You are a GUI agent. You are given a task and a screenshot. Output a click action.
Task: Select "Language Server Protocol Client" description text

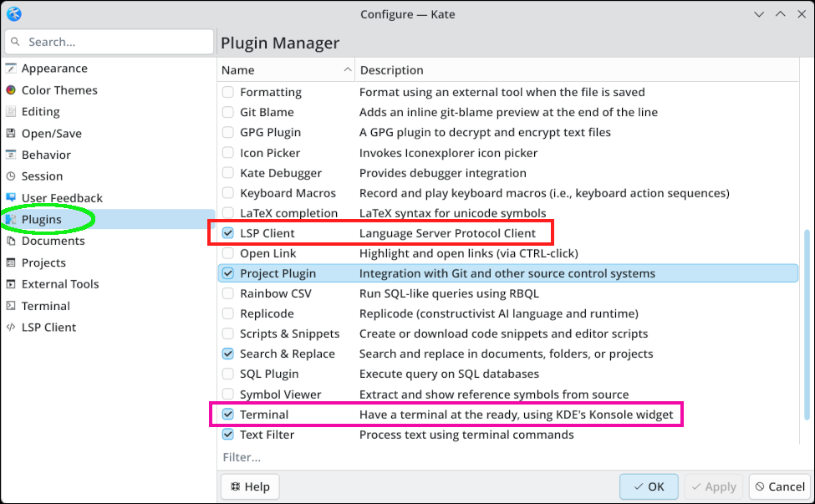point(447,233)
